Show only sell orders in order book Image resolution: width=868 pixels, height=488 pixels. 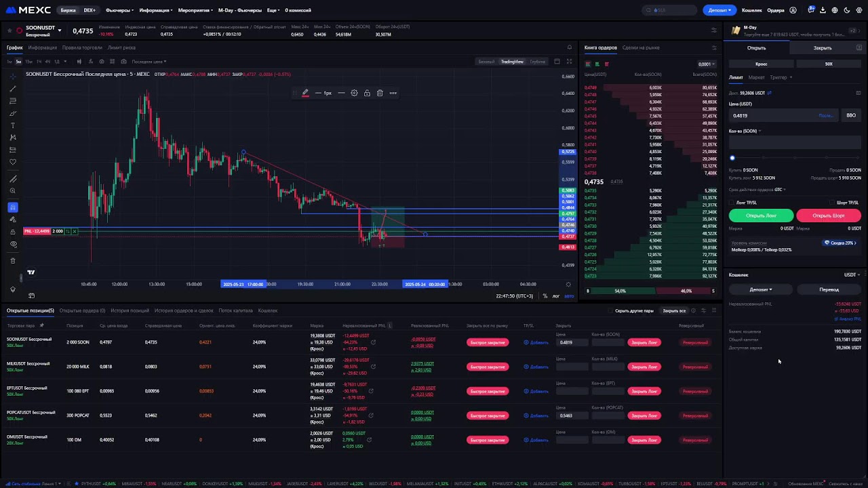(x=606, y=64)
